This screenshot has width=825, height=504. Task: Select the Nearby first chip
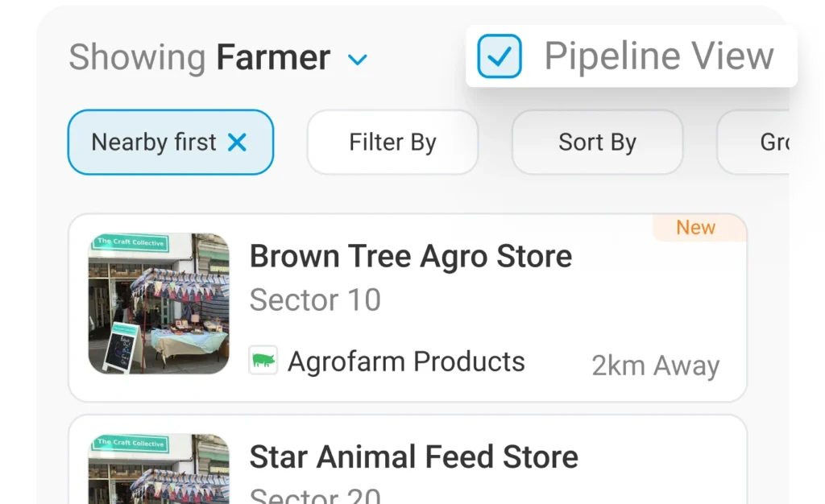154,143
